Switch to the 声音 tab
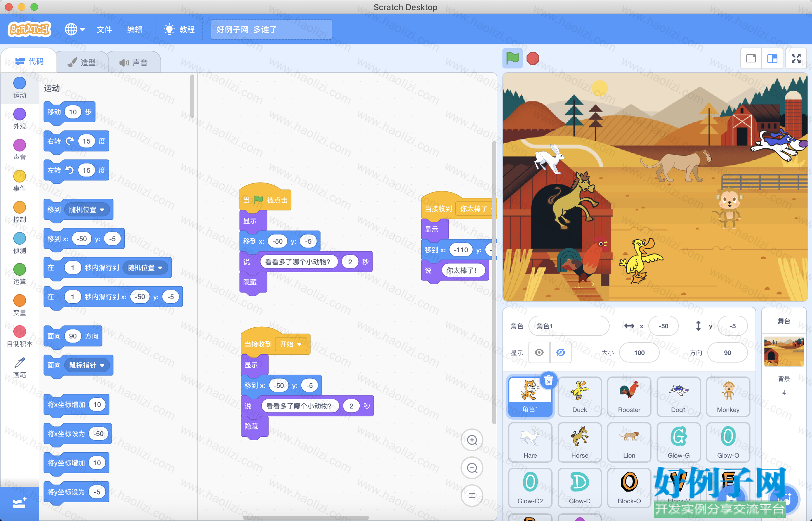The height and width of the screenshot is (521, 812). [x=134, y=62]
